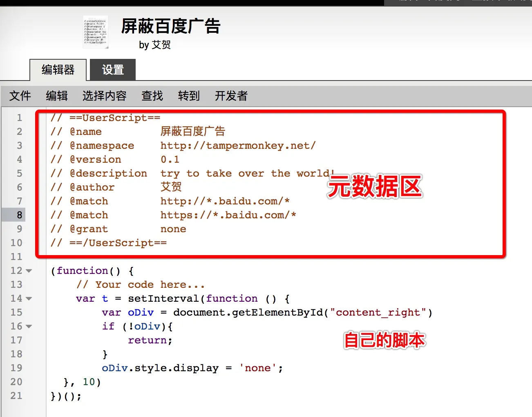This screenshot has width=532, height=417.
Task: Click 'http://tampermonkey.net/' namespace value
Action: 238,146
